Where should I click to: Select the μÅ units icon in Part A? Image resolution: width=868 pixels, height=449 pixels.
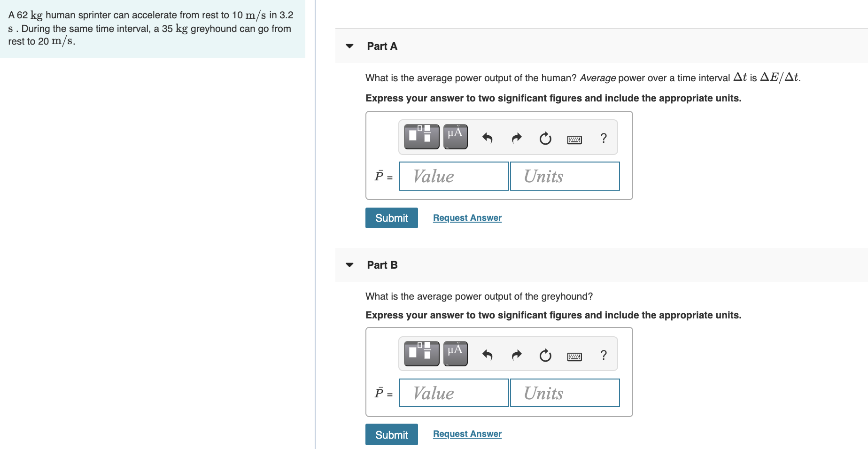455,137
